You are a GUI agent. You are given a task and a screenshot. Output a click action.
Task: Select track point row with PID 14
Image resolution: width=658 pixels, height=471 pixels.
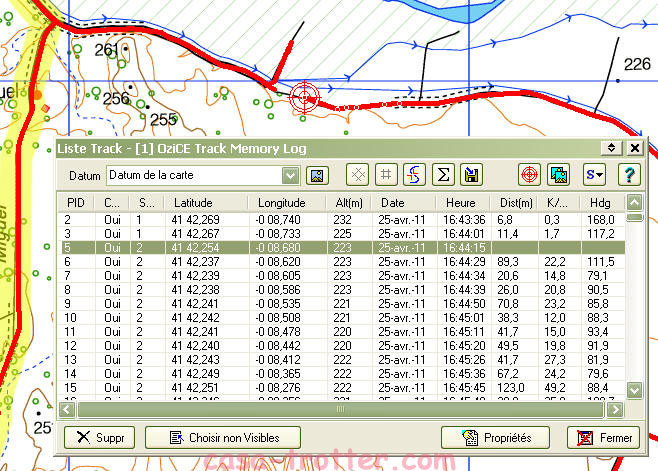[341, 374]
